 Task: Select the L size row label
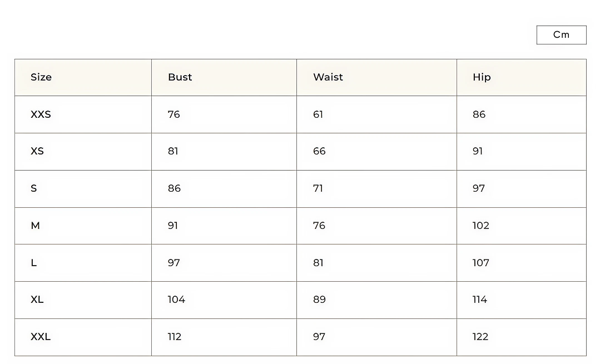(x=34, y=263)
